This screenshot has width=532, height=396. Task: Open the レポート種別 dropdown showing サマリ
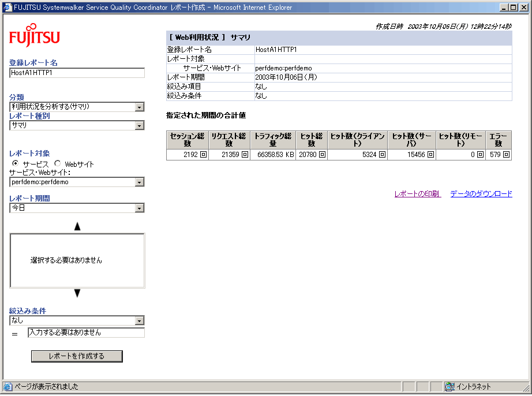(139, 125)
